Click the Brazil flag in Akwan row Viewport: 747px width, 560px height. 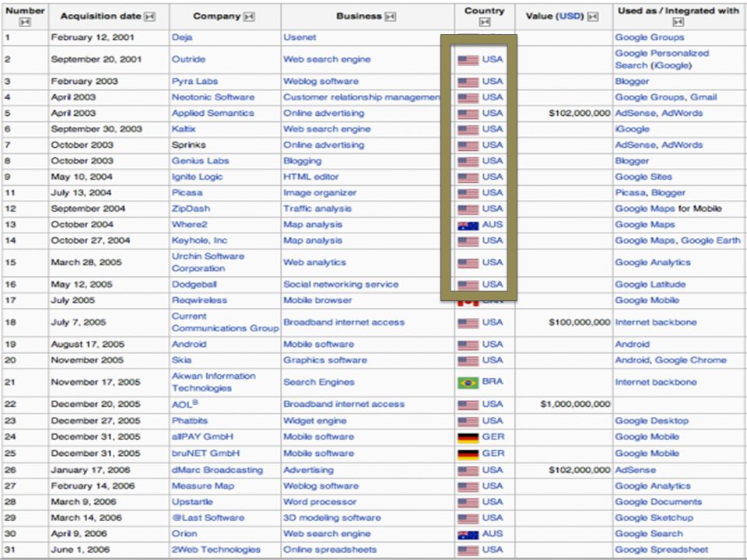(x=468, y=383)
